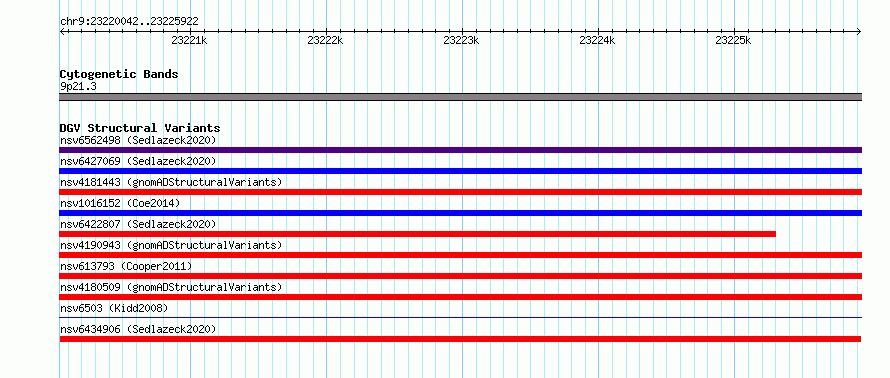
Task: Click the thin blue nsv6503 variant line
Action: tap(461, 318)
